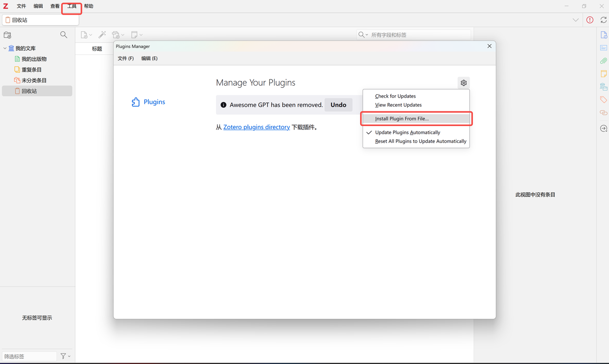
Task: Click the Zotero Z logo icon
Action: pos(6,6)
